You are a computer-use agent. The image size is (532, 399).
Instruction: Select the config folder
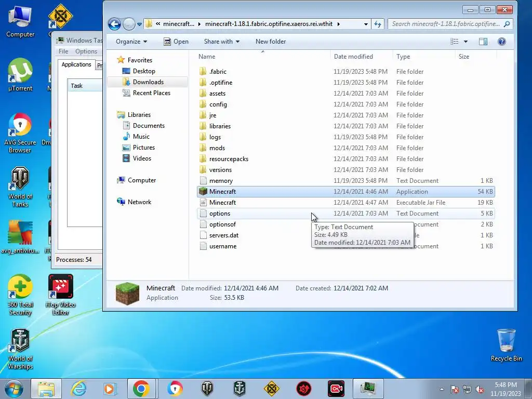[345, 104]
